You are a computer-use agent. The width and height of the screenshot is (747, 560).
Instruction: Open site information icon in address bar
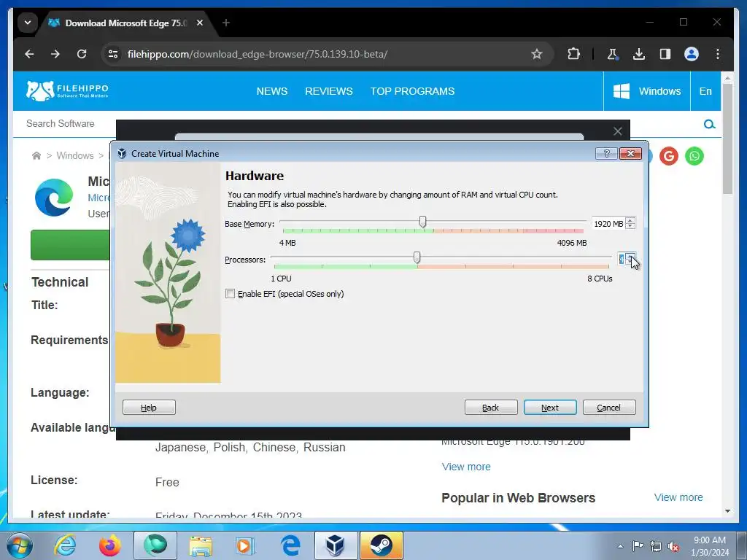click(113, 54)
